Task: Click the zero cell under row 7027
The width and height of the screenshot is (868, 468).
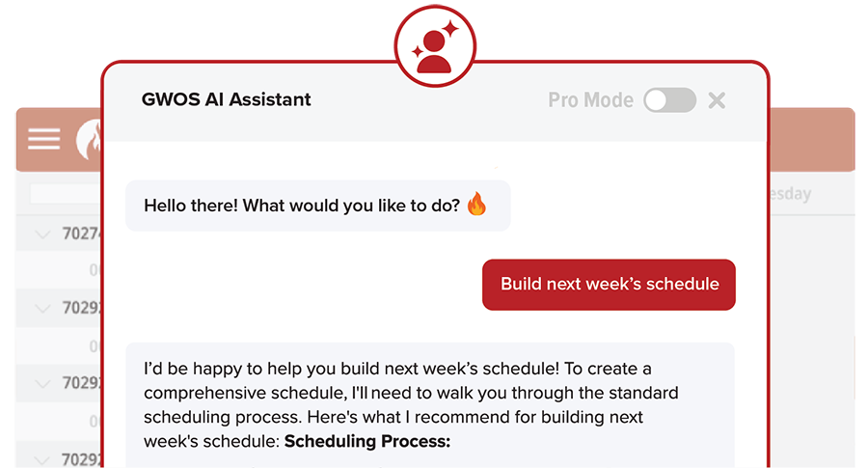Action: (x=95, y=270)
